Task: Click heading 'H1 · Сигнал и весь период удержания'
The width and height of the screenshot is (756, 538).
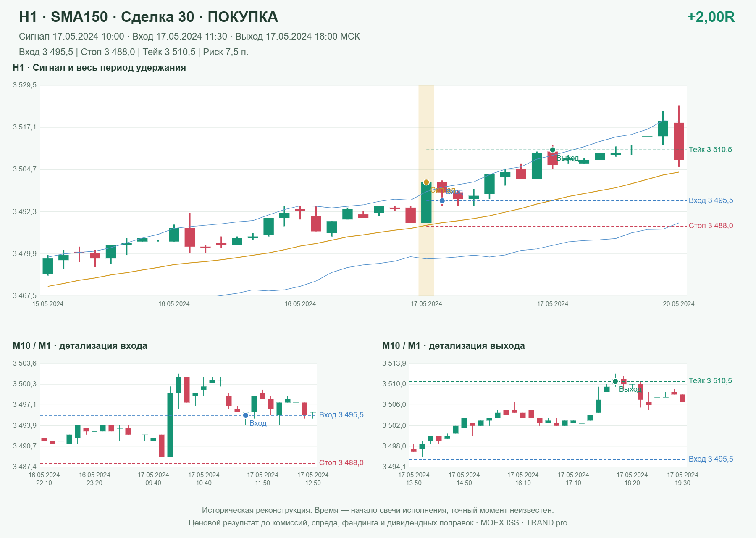Action: coord(99,68)
